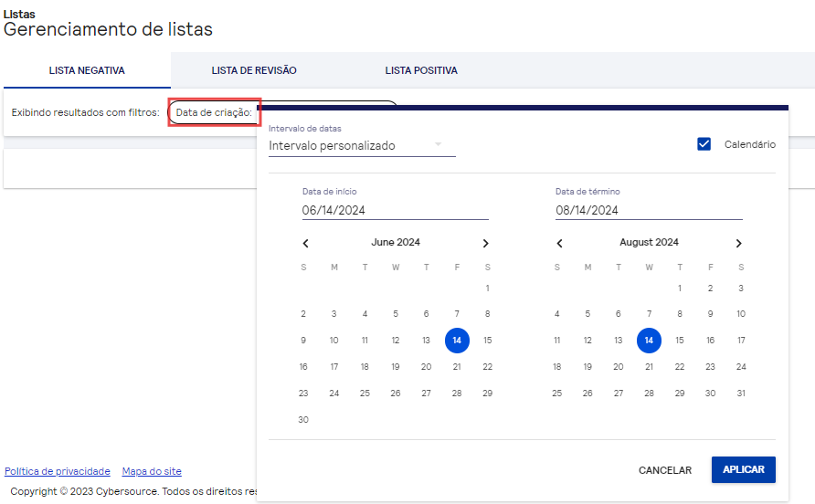Click the Aplicar button
Screen dimensions: 815x504
click(743, 469)
